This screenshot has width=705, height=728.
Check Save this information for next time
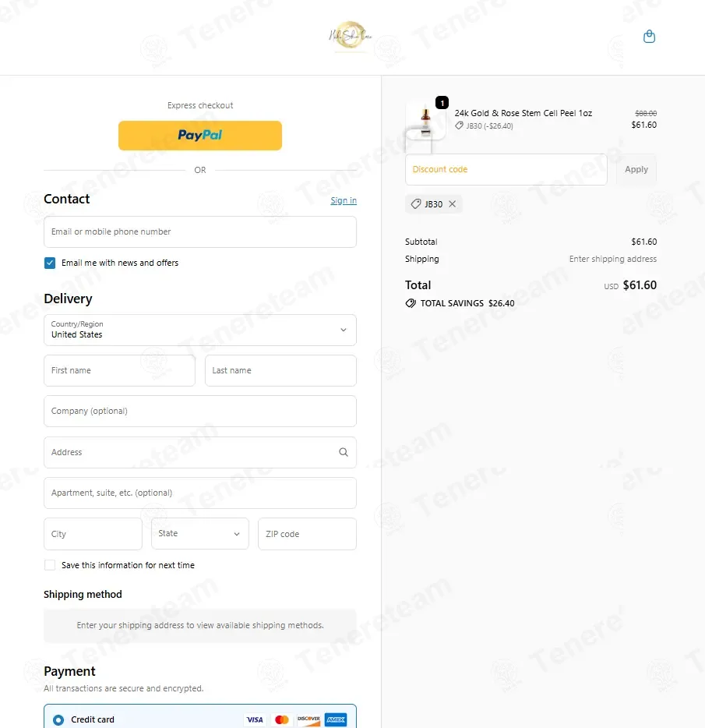coord(50,565)
